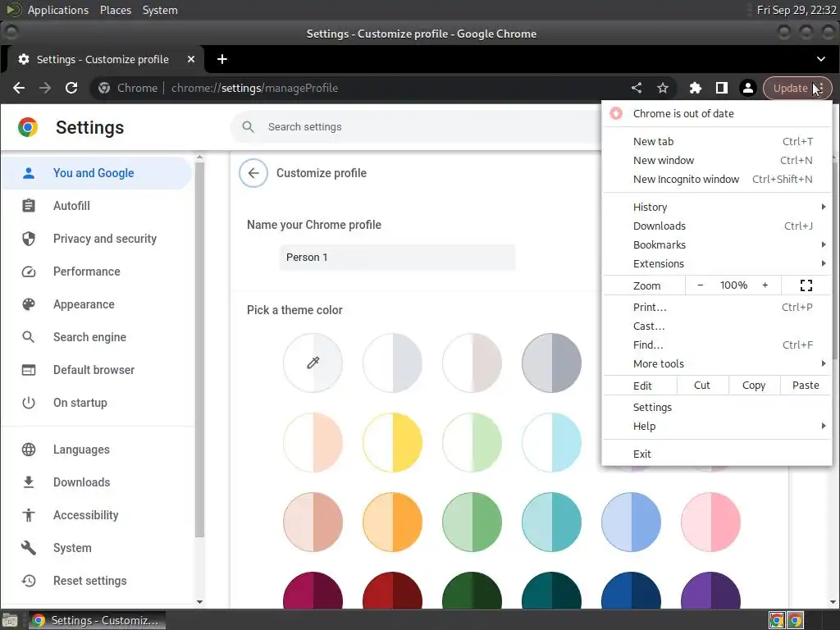Open the Places menu in top panel

coord(116,10)
